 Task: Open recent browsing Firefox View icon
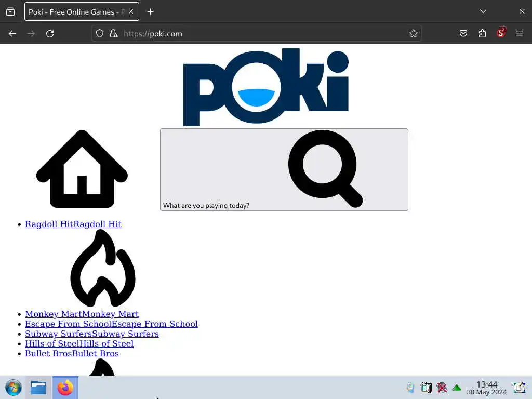point(10,12)
